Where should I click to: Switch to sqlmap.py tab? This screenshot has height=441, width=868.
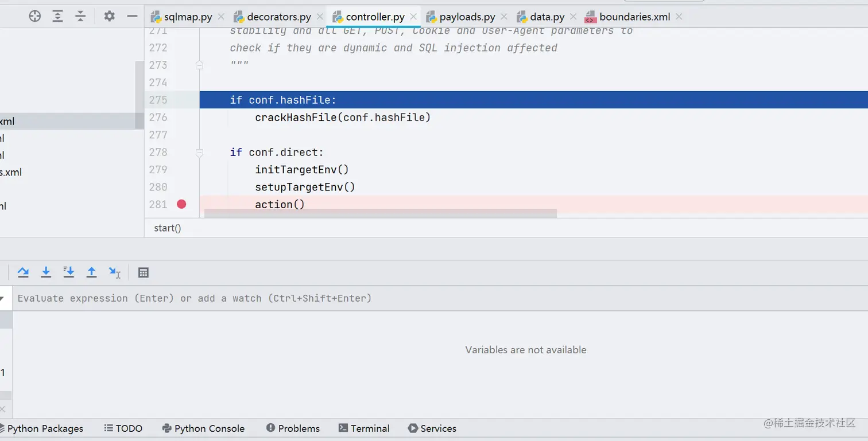tap(181, 17)
